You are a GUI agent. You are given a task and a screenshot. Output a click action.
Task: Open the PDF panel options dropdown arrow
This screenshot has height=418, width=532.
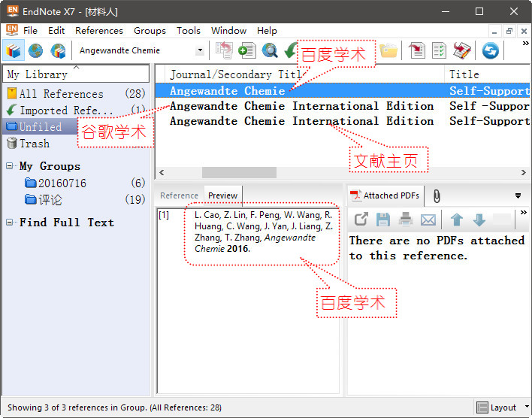[x=518, y=196]
